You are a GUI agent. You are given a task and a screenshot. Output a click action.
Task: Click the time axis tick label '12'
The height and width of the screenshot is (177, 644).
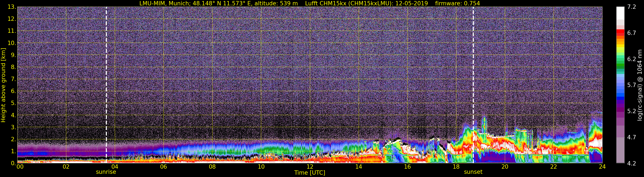[x=310, y=167]
